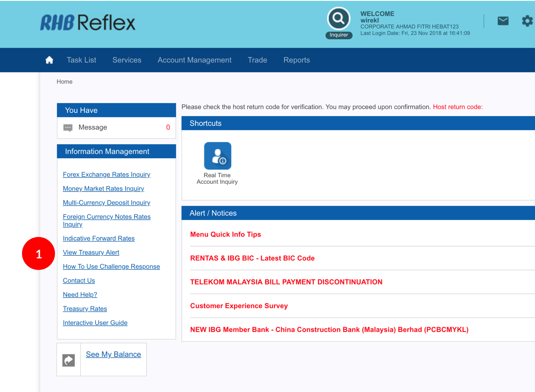Viewport: 535px width, 392px height.
Task: Open the Task List menu
Action: [x=81, y=60]
